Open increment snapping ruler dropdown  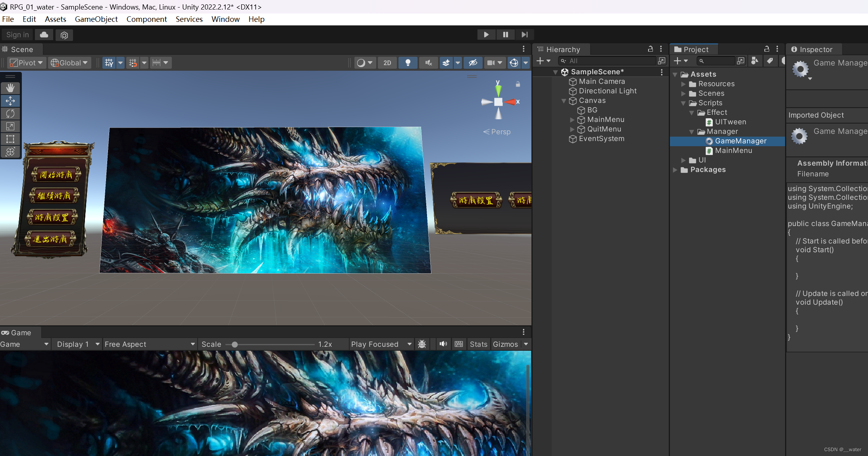tap(160, 63)
